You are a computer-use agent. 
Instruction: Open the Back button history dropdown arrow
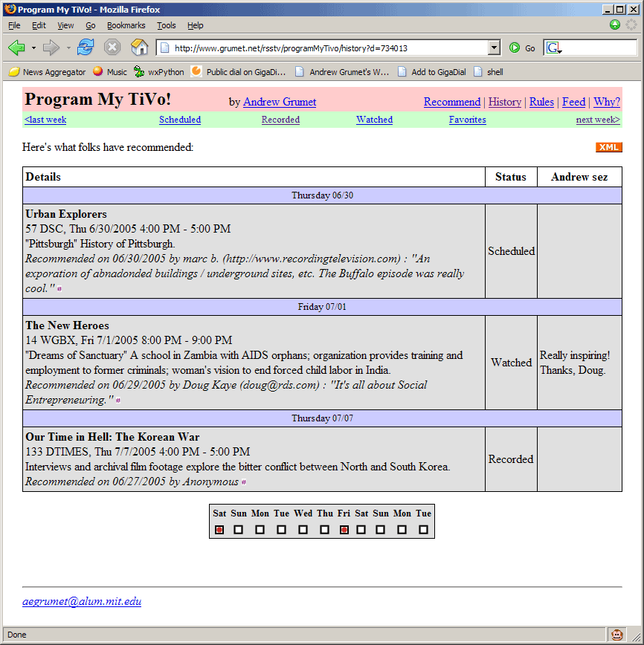pyautogui.click(x=33, y=48)
